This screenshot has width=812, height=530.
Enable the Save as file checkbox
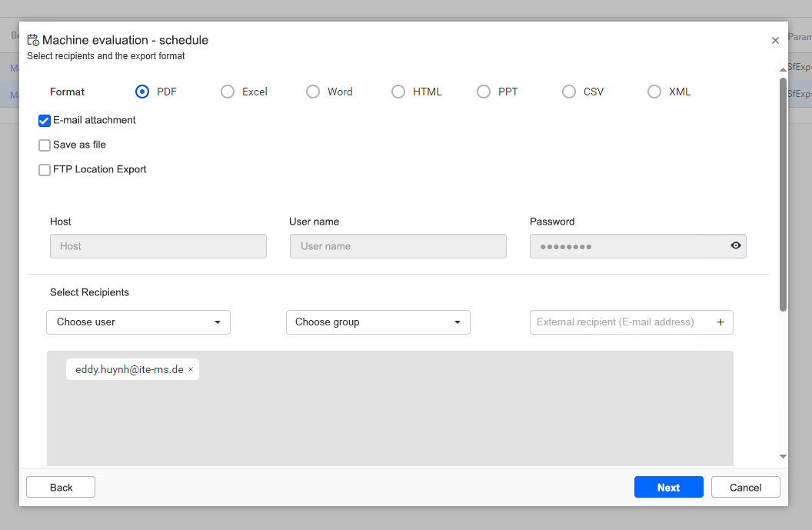click(x=45, y=145)
